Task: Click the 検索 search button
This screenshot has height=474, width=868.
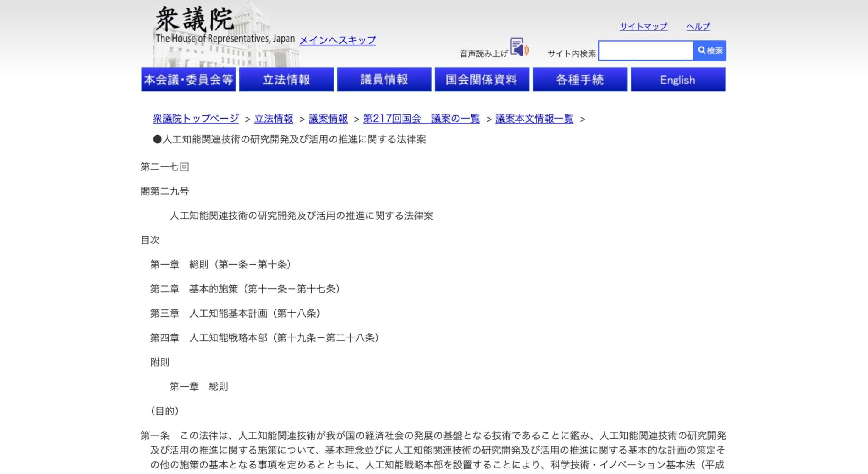Action: point(710,50)
